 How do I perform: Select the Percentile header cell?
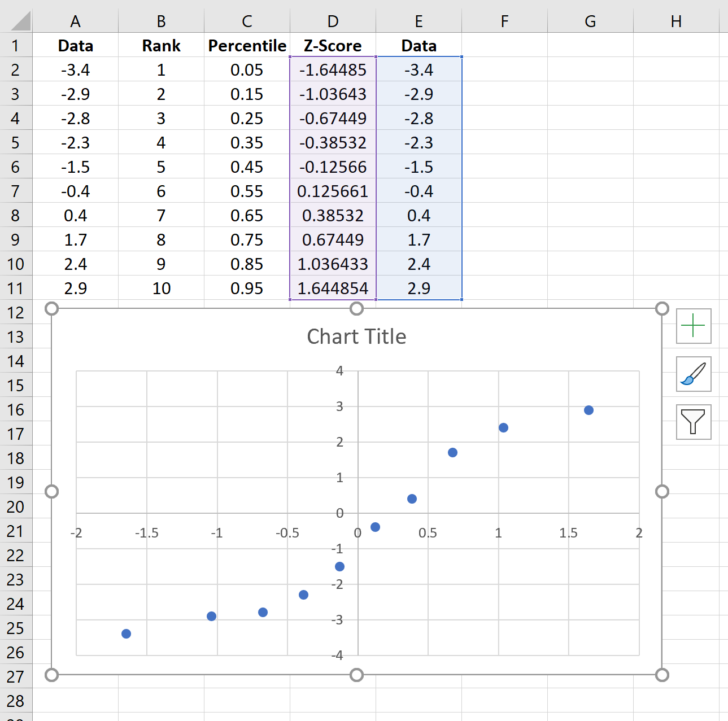tap(246, 46)
